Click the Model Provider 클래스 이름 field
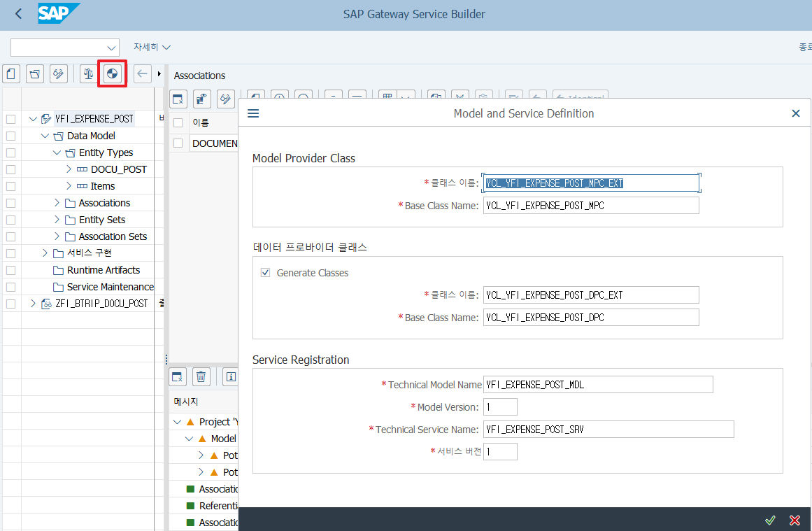 point(591,183)
